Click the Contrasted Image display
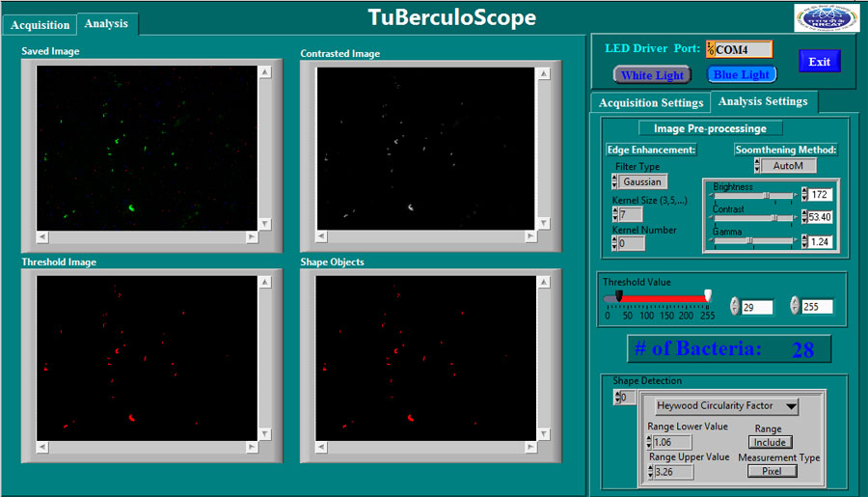The height and width of the screenshot is (497, 868). (x=425, y=149)
